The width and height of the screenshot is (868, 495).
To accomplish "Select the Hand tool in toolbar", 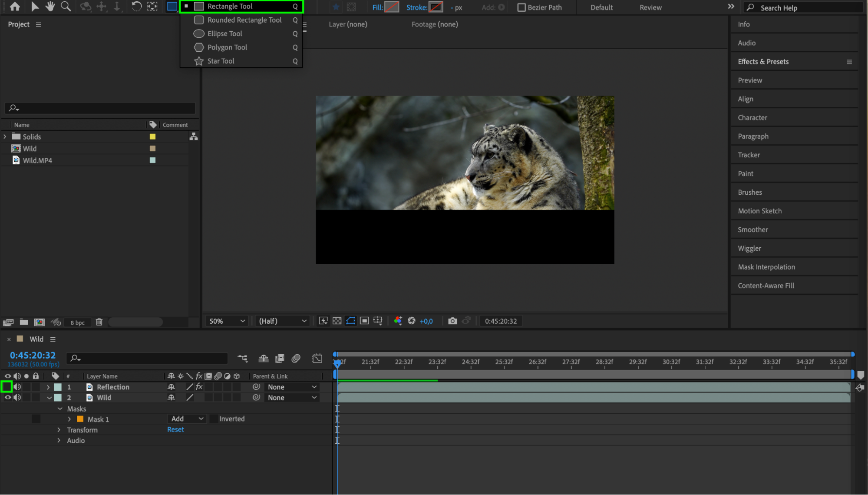I will (50, 7).
